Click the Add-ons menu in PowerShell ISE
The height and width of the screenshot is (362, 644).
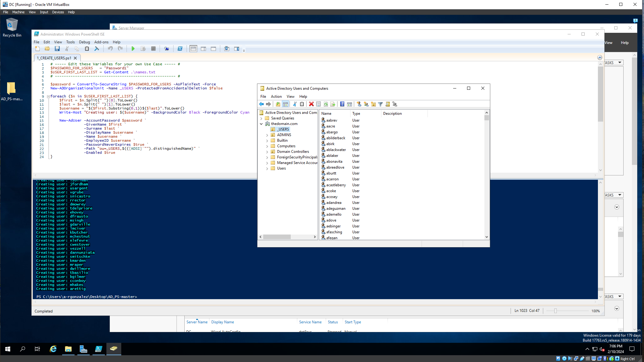pos(101,41)
